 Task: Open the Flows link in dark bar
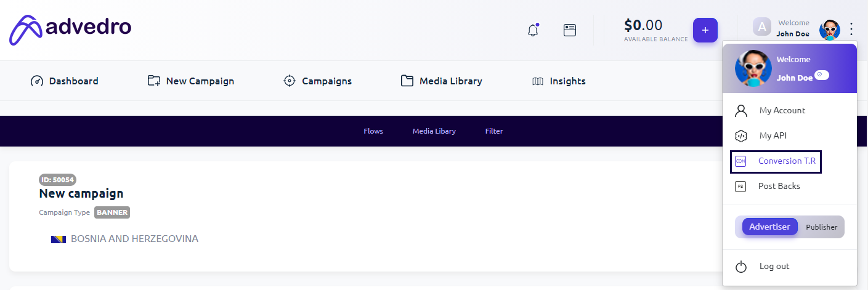coord(373,131)
